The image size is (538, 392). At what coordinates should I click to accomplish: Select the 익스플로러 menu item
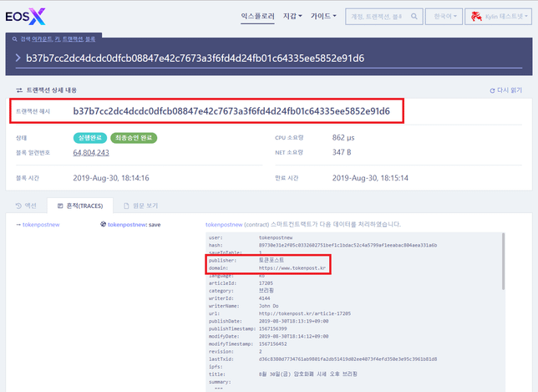click(257, 16)
